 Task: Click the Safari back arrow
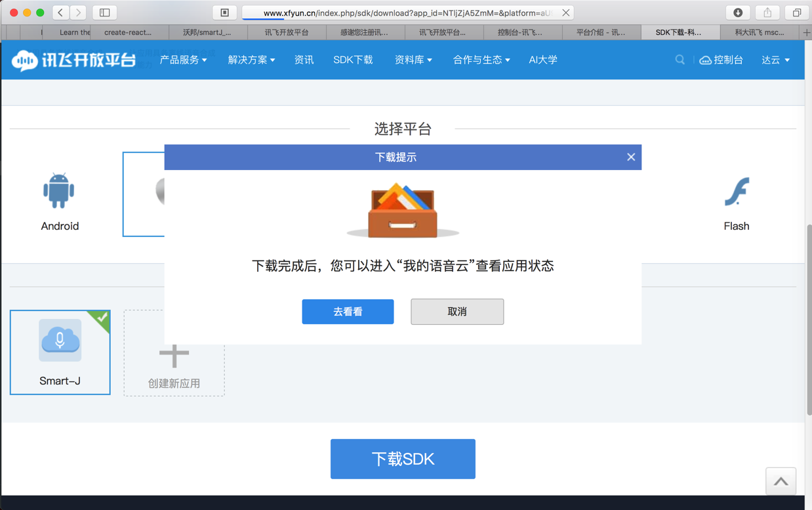(x=61, y=12)
